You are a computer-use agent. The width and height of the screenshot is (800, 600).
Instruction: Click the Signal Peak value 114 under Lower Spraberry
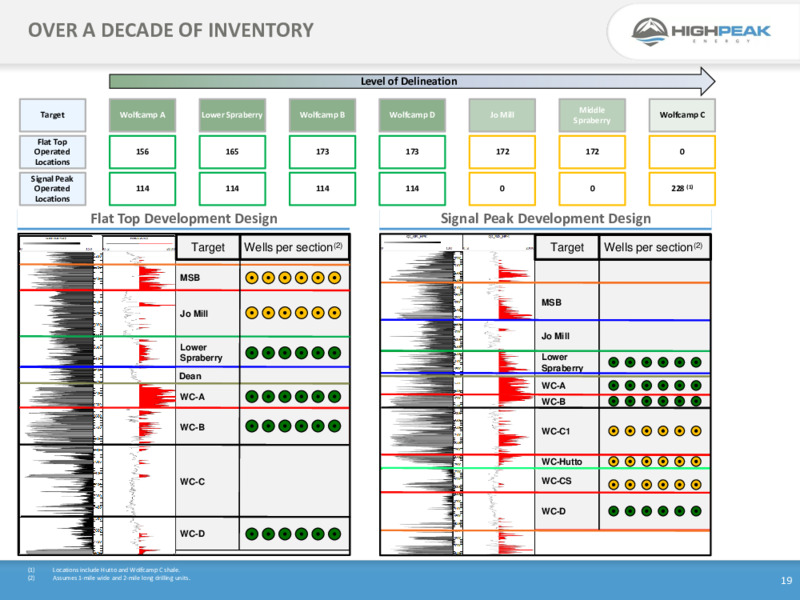[x=232, y=189]
